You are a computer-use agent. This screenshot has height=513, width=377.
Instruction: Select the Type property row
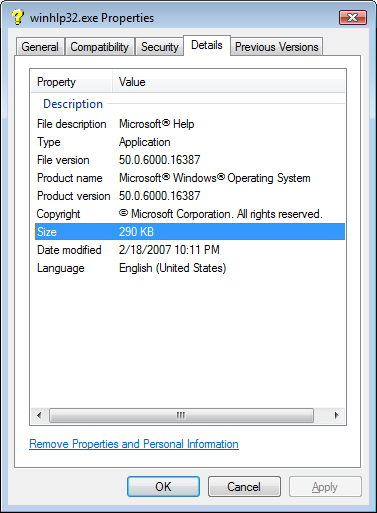pyautogui.click(x=190, y=142)
